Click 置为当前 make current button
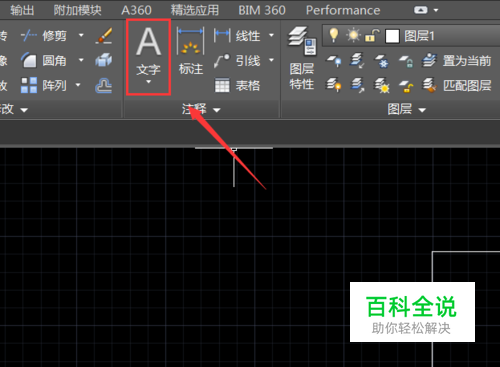Screen dimensions: 500x367 pyautogui.click(x=456, y=61)
